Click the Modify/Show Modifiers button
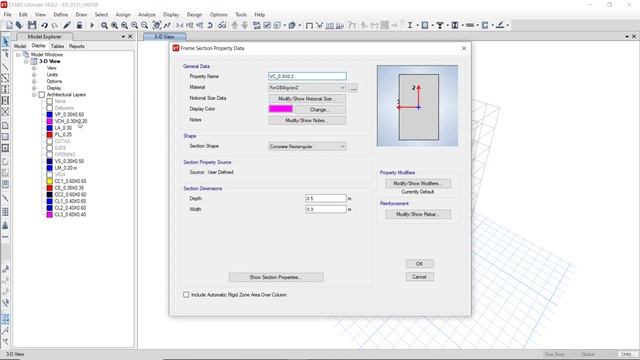Screen dimensions: 640x360 pyautogui.click(x=418, y=183)
